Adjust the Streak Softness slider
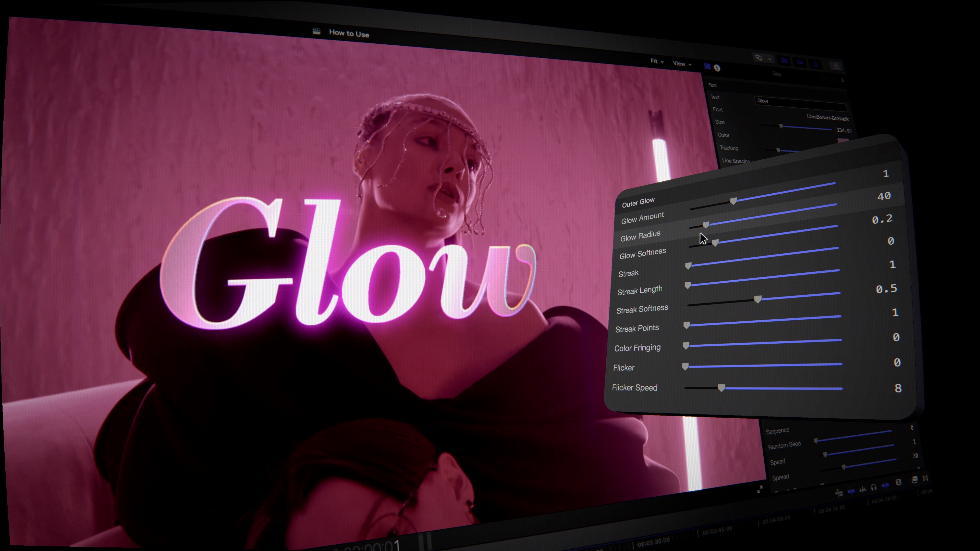 758,299
